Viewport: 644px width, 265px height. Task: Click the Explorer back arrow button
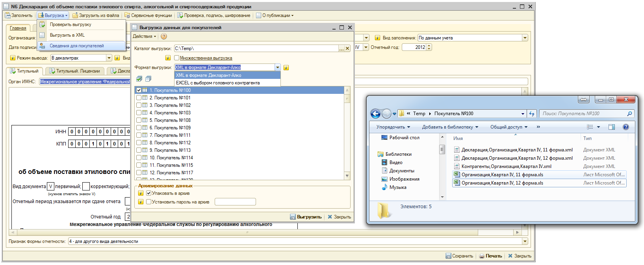[375, 114]
